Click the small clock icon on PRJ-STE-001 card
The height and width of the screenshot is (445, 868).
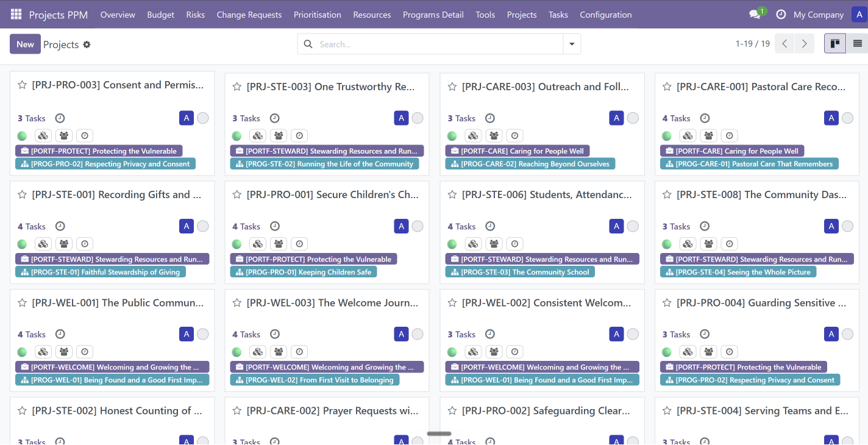click(x=85, y=244)
